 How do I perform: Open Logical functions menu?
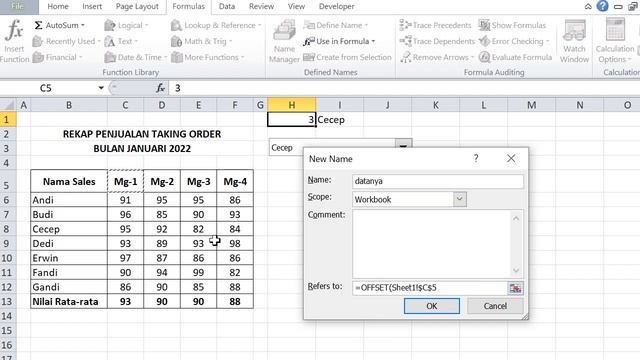click(x=127, y=25)
